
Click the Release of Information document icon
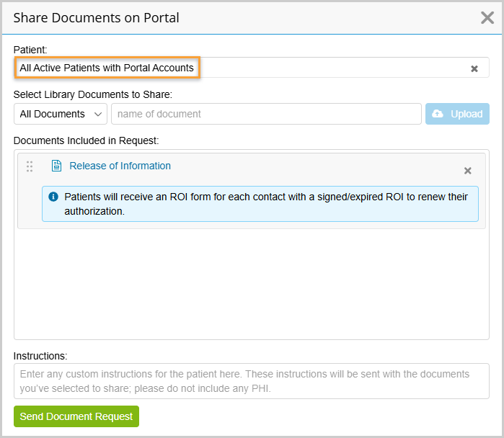tap(56, 166)
